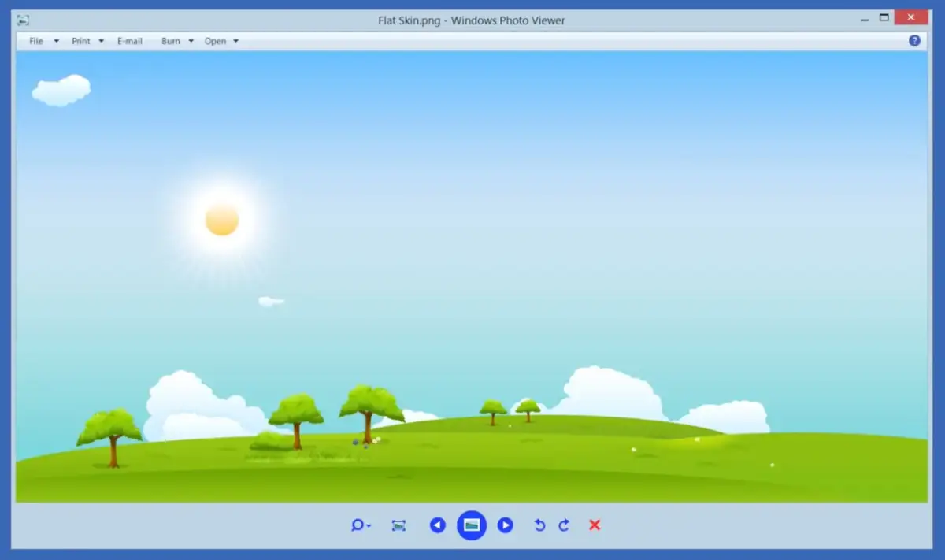The width and height of the screenshot is (945, 560).
Task: Open help via the blue question mark
Action: tap(914, 41)
